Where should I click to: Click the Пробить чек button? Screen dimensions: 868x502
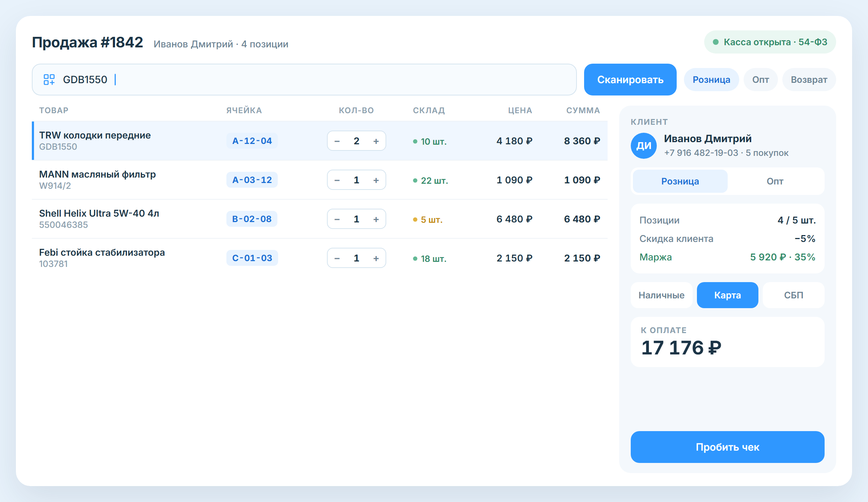727,447
